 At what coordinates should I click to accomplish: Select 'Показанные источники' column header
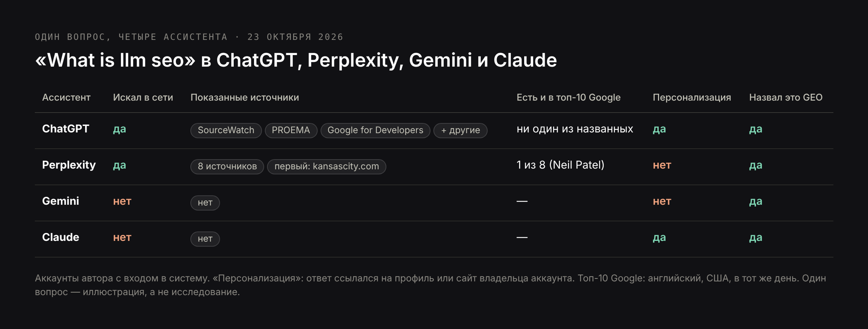point(245,97)
